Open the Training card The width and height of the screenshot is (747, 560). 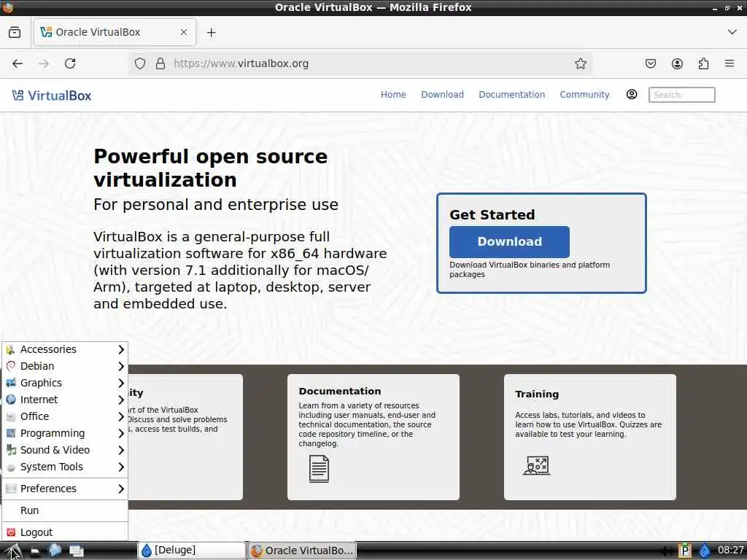pos(589,437)
